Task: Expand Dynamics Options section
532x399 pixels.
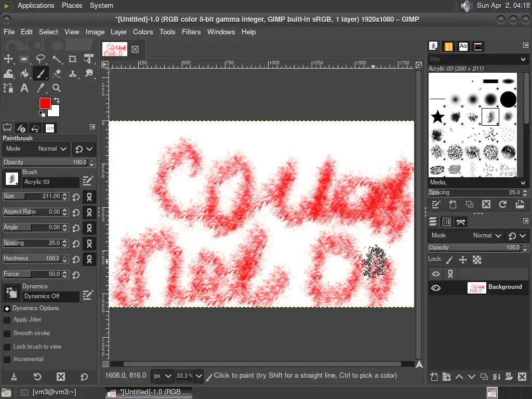Action: click(x=7, y=309)
